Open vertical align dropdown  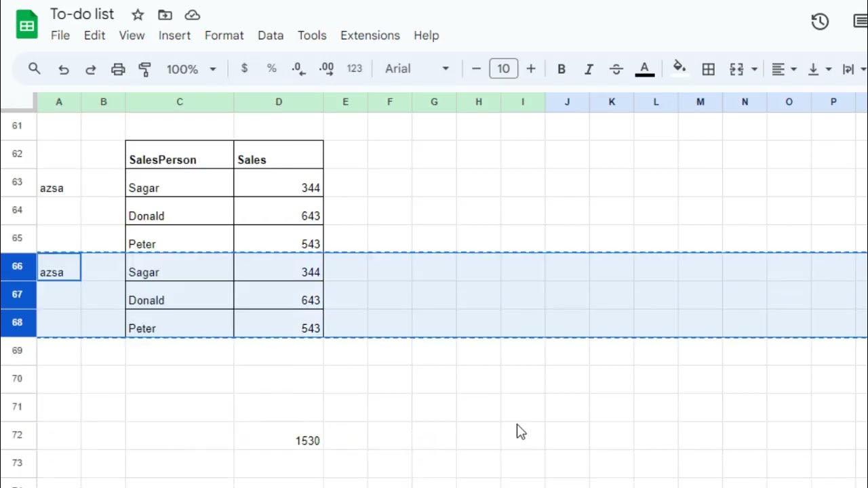pyautogui.click(x=820, y=69)
